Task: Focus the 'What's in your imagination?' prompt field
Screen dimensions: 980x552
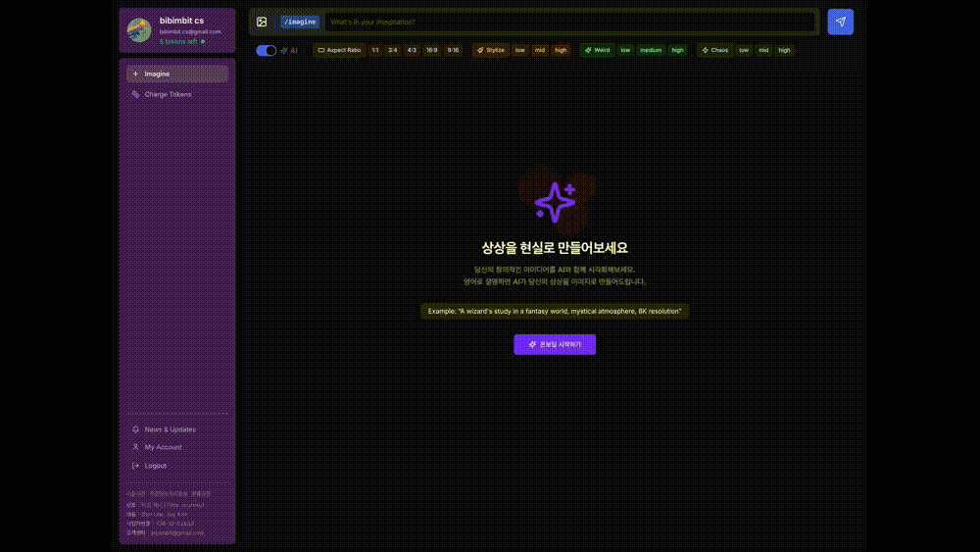Action: tap(570, 22)
